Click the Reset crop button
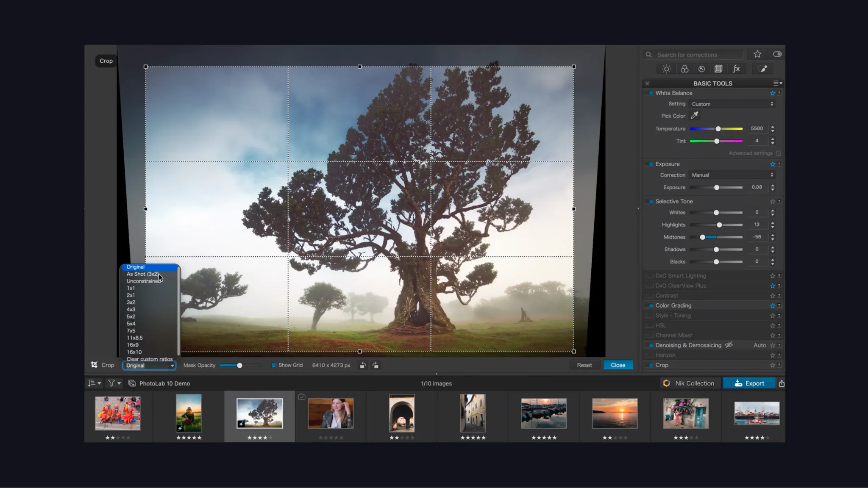Screen dimensions: 868x488 [x=584, y=365]
